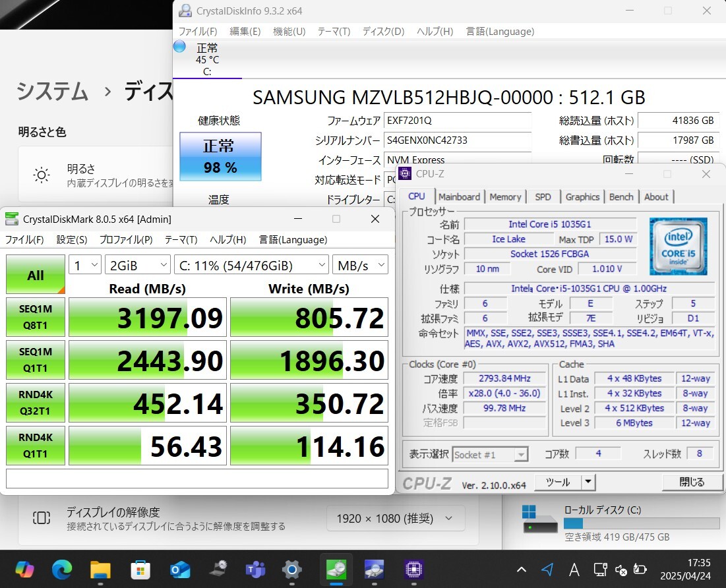The width and height of the screenshot is (726, 588).
Task: Open ディスク(D) menu in CrystalDiskInfo
Action: [x=383, y=32]
